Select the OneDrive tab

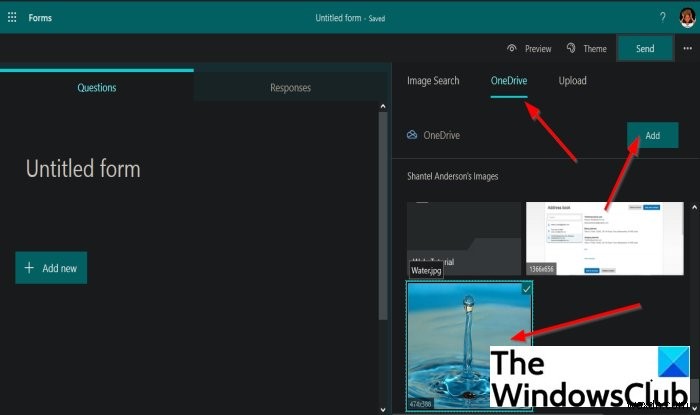coord(509,81)
